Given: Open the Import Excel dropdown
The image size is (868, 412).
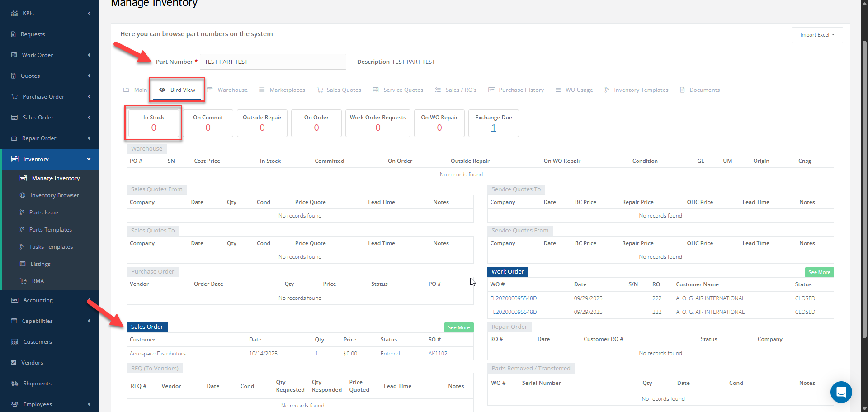Looking at the screenshot, I should 817,35.
